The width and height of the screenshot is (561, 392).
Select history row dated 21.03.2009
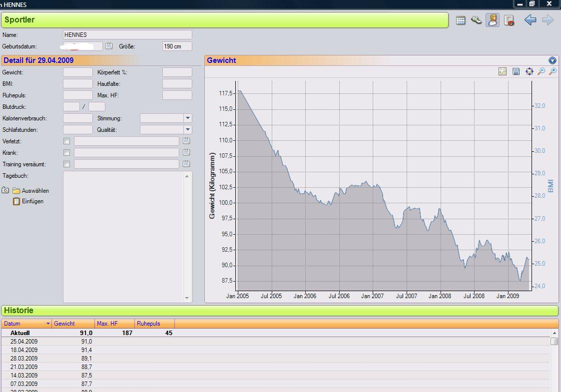click(x=275, y=367)
